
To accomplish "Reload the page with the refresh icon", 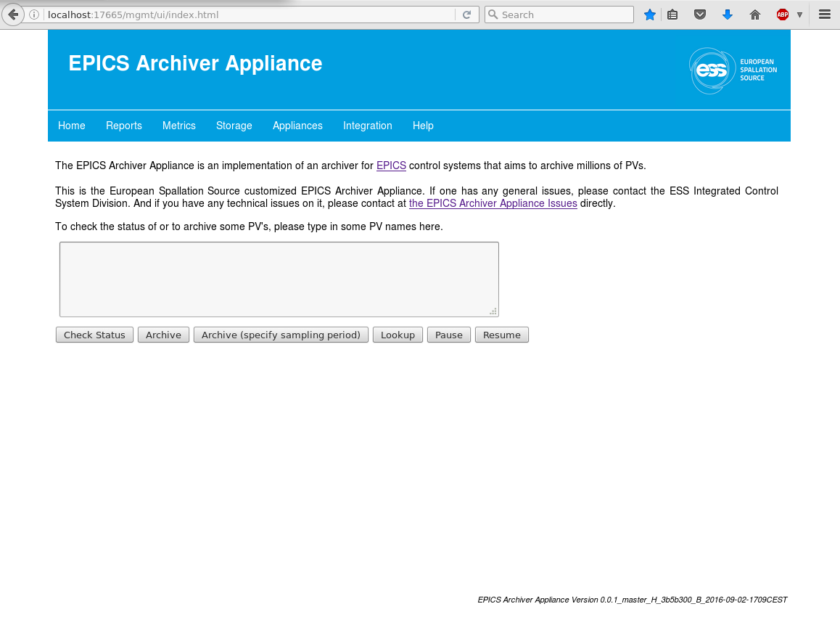I will click(466, 15).
